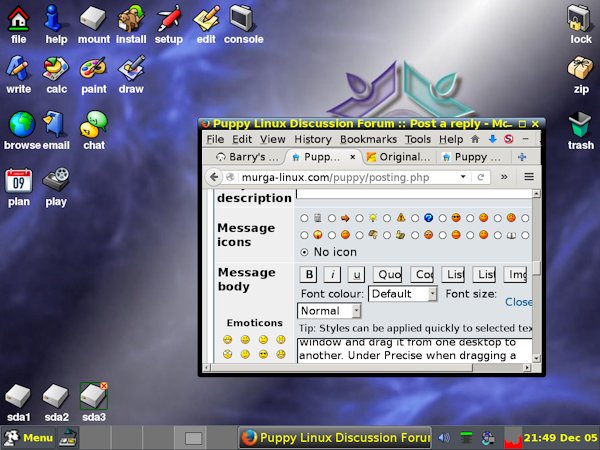This screenshot has height=450, width=600.
Task: Select the thumbs down icon radio
Action: pos(359,235)
